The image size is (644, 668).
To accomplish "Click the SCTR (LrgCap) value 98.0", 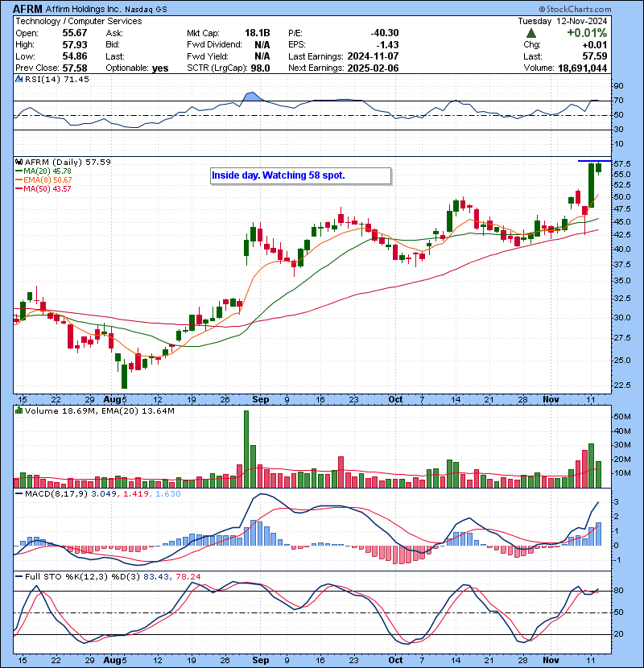I will tap(260, 68).
